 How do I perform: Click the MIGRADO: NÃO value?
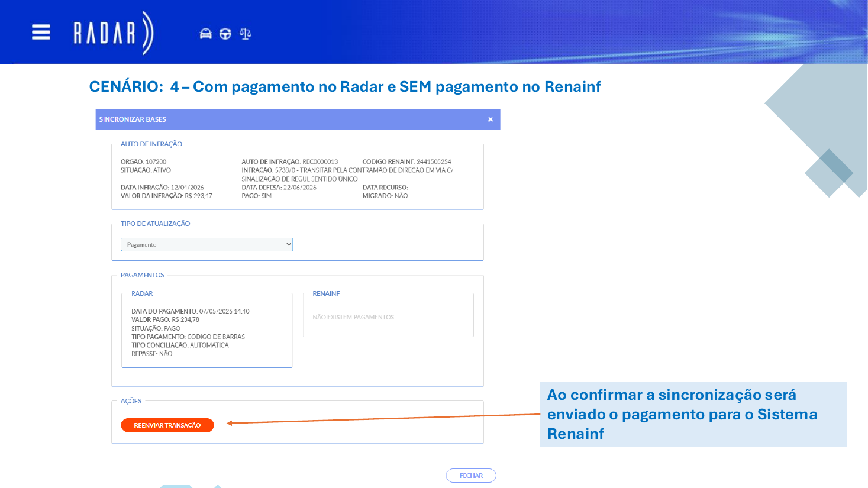point(385,196)
